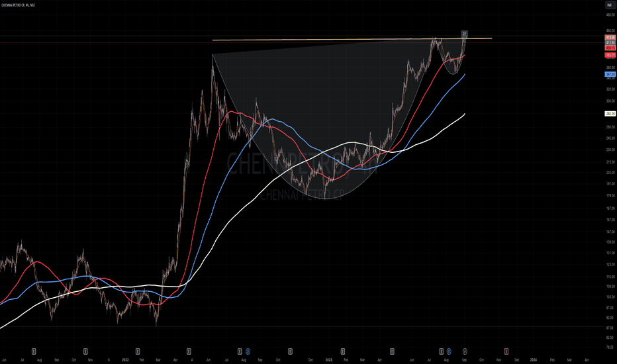The height and width of the screenshot is (364, 617).
Task: Click the 2023 label on the time axis
Action: tap(328, 359)
